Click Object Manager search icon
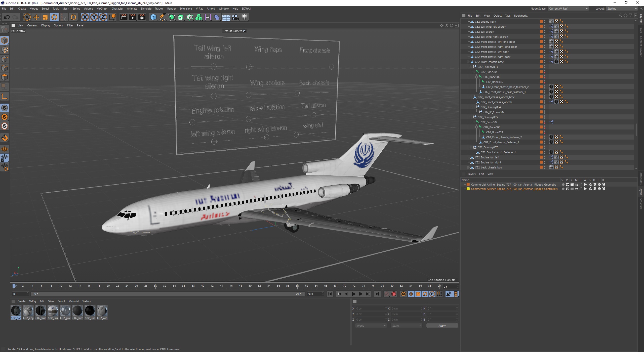This screenshot has height=352, width=644. [x=620, y=16]
